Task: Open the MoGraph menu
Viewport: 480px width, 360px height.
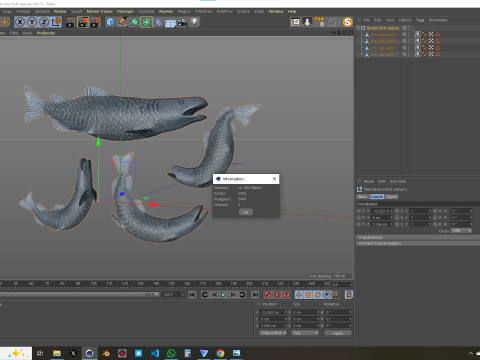Action: tap(125, 11)
